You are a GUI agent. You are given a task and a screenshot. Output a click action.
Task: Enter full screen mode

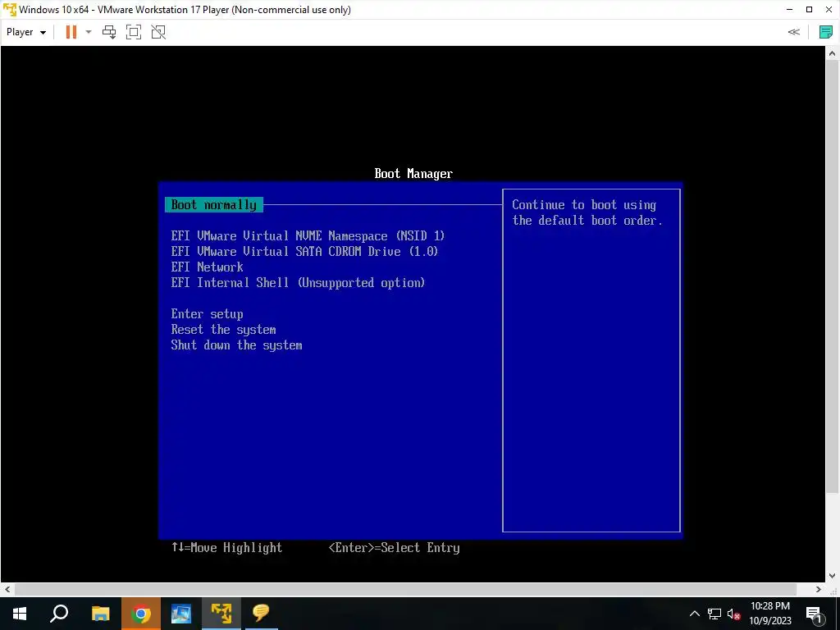click(x=134, y=32)
